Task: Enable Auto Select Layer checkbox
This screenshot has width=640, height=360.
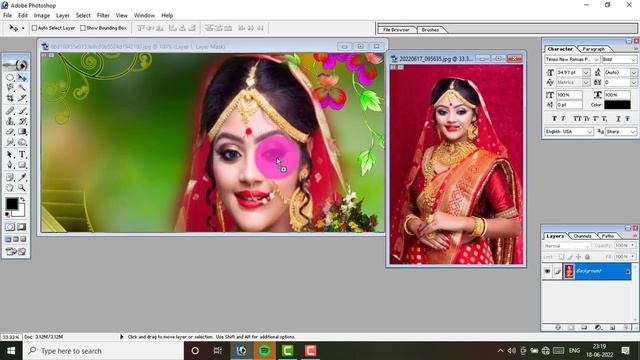Action: click(34, 28)
